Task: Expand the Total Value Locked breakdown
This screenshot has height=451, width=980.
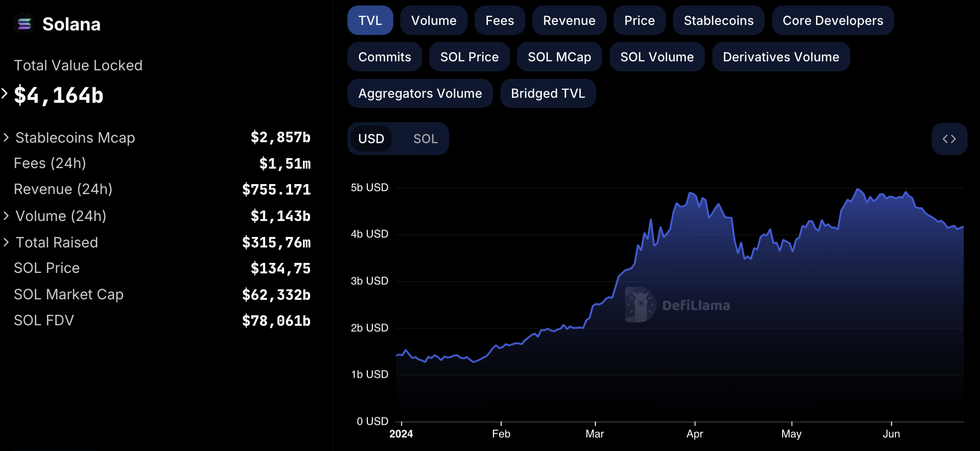Action: 4,93
